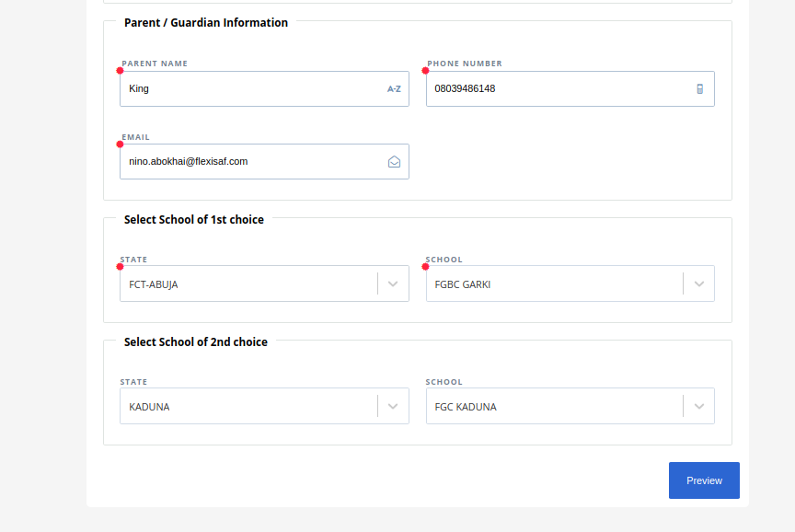The height and width of the screenshot is (532, 795).
Task: Expand the FCT-ABUJA state dropdown arrow
Action: (393, 284)
